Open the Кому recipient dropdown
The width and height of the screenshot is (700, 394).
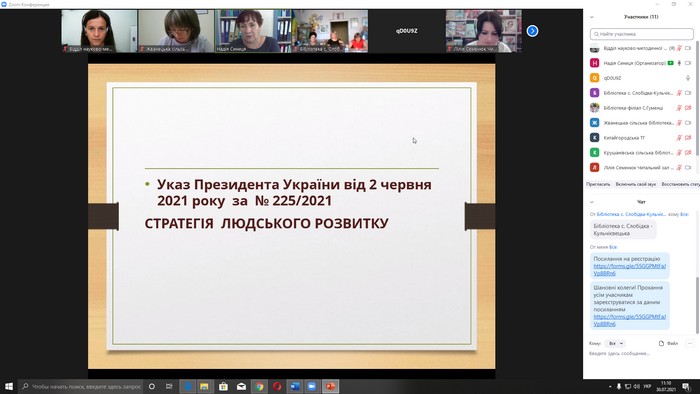[615, 344]
